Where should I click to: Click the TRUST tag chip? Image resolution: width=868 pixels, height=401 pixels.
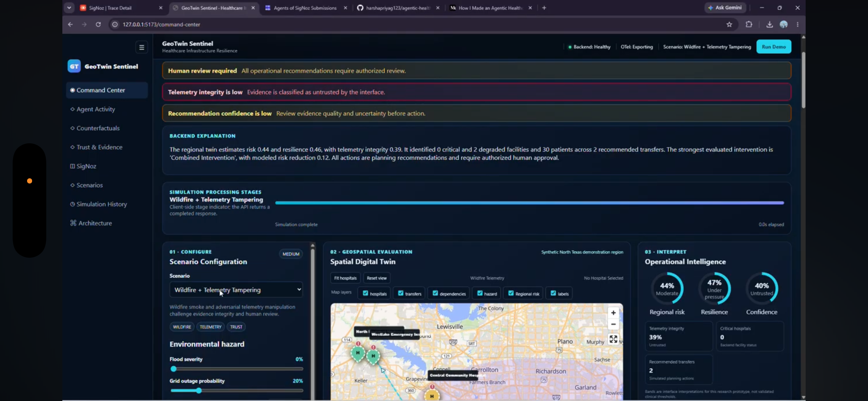tap(236, 327)
